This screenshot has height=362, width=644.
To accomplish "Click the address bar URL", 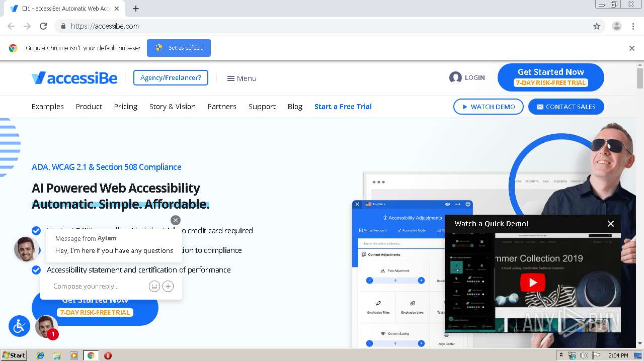I will [105, 26].
